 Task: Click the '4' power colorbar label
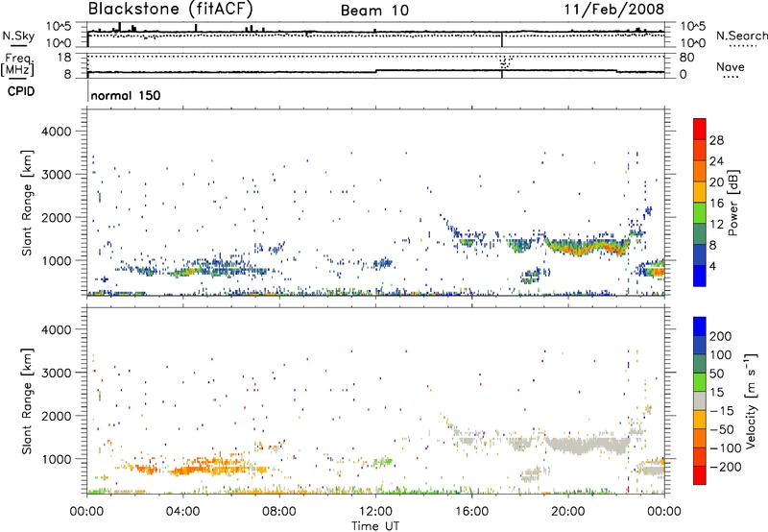[713, 266]
